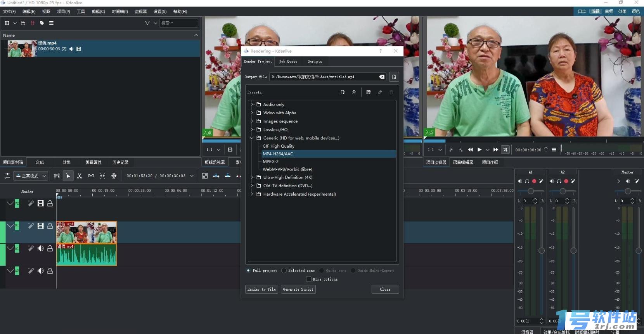This screenshot has height=334, width=644.
Task: Hide video track V2 using film icon
Action: click(x=40, y=203)
